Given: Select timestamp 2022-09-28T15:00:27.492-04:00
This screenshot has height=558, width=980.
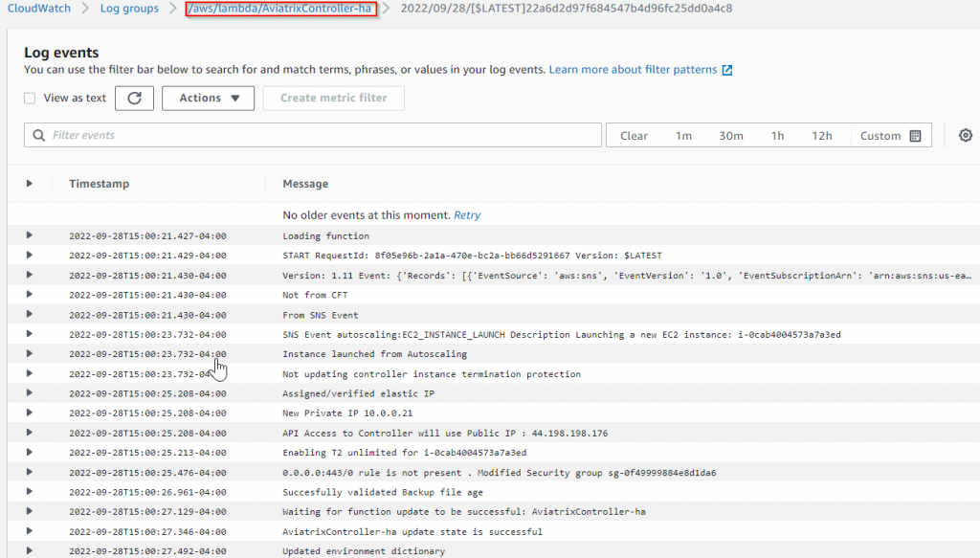Looking at the screenshot, I should pos(147,551).
